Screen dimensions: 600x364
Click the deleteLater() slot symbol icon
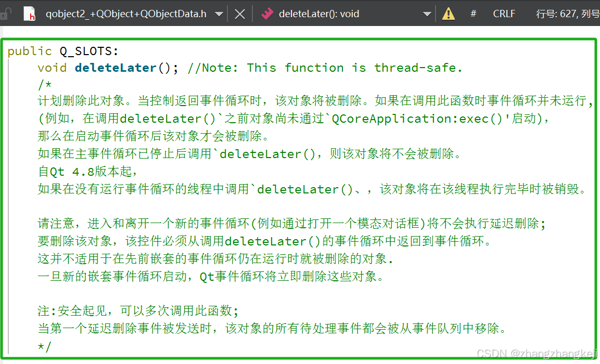267,14
